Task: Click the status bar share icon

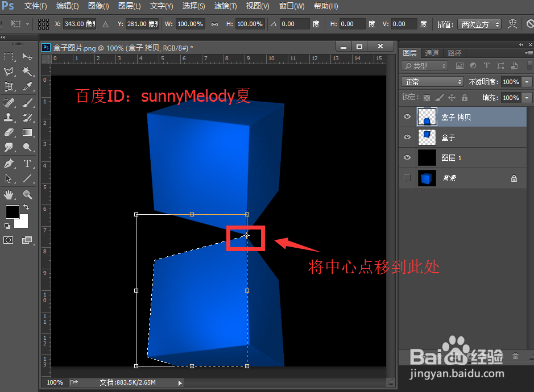Action: (74, 382)
